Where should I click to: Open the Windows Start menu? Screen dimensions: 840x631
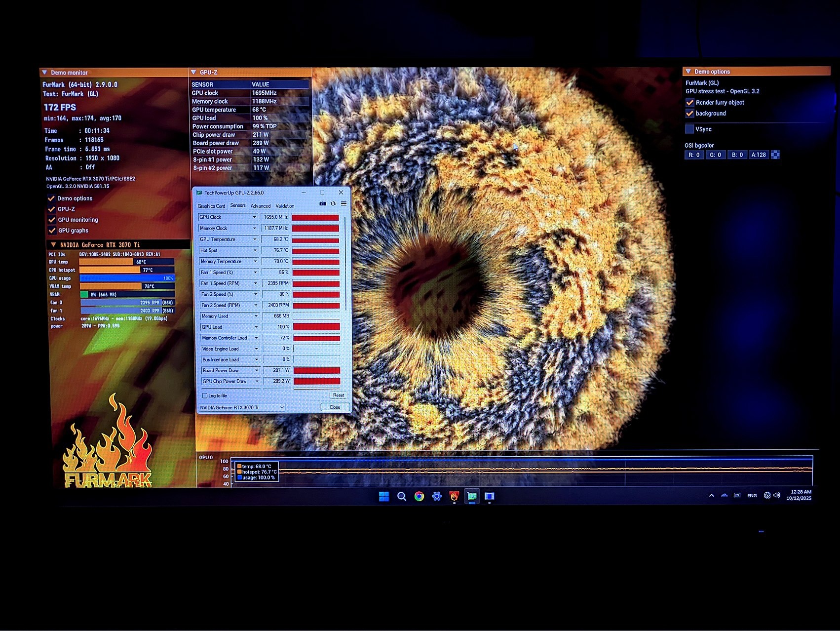click(x=383, y=496)
